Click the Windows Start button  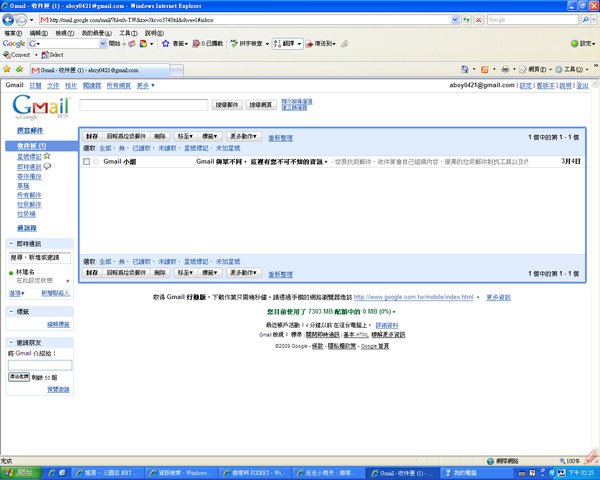21,473
